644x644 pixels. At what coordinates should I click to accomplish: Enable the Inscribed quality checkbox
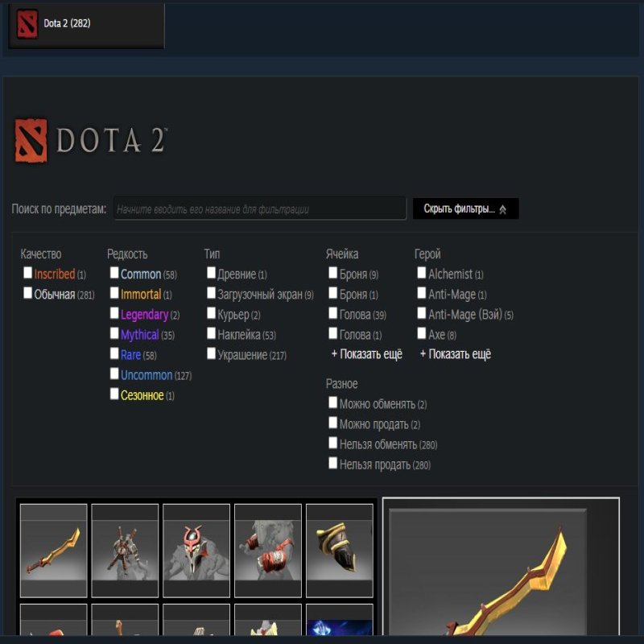click(28, 272)
